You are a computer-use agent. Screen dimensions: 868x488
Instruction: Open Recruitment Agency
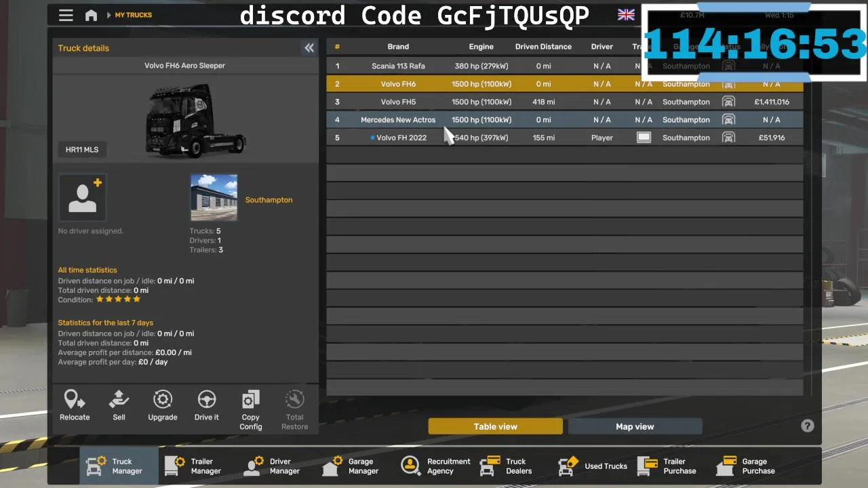click(x=434, y=466)
